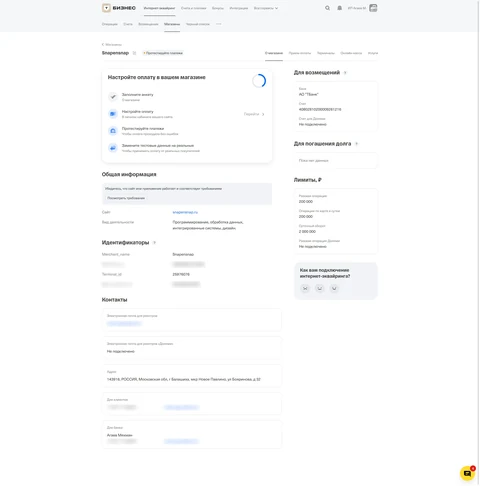Rate connection with the sad face
This screenshot has height=486, width=480.
(x=305, y=288)
